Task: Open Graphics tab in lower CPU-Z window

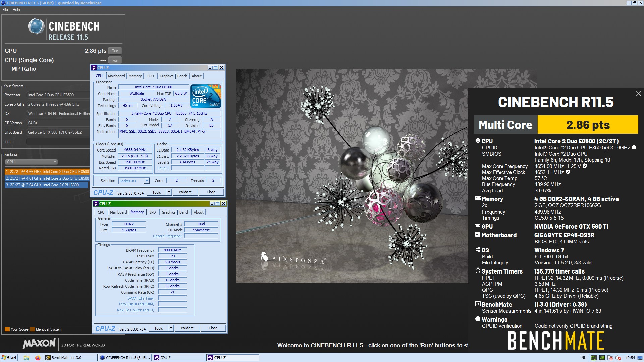Action: tap(169, 212)
